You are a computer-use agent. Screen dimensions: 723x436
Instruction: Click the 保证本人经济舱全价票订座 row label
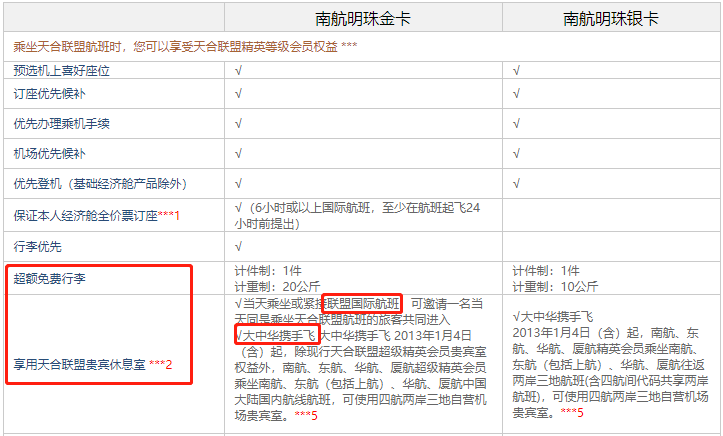pos(85,215)
